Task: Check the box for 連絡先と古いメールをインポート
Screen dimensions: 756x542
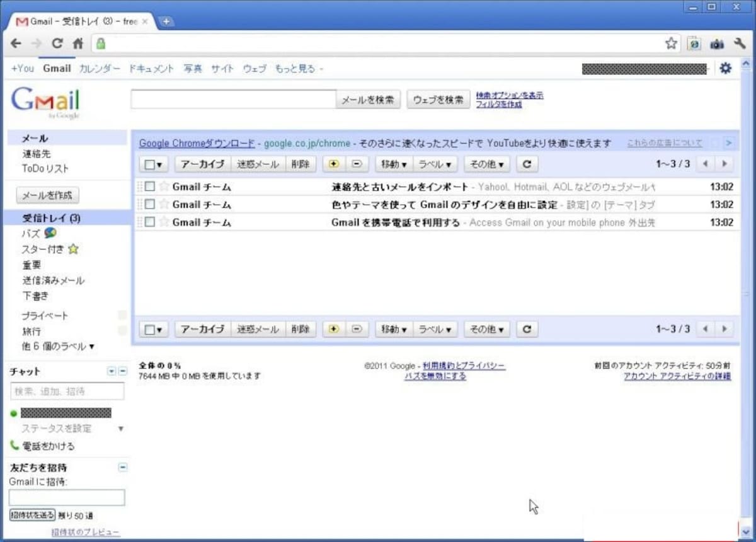Action: (x=150, y=187)
